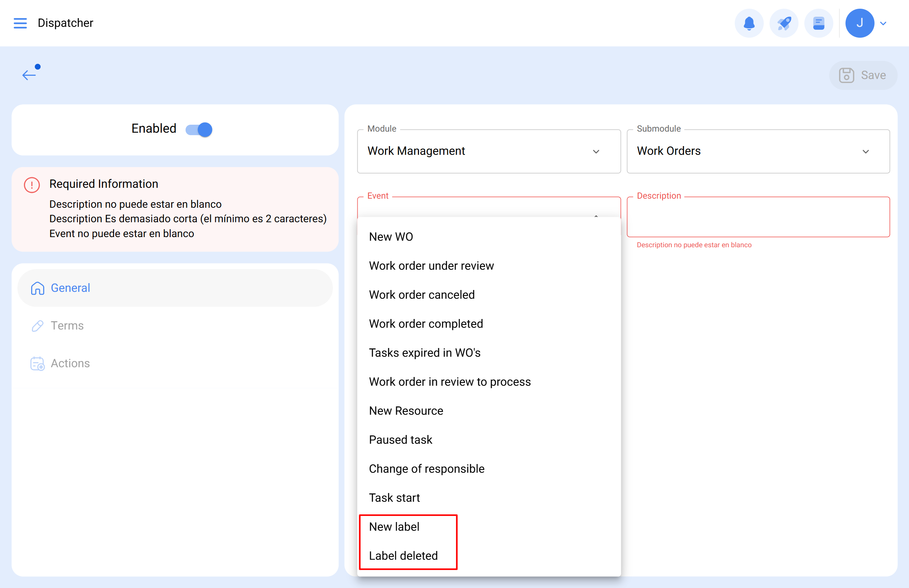Image resolution: width=909 pixels, height=588 pixels.
Task: Click the back arrow with blue dot
Action: coord(29,75)
